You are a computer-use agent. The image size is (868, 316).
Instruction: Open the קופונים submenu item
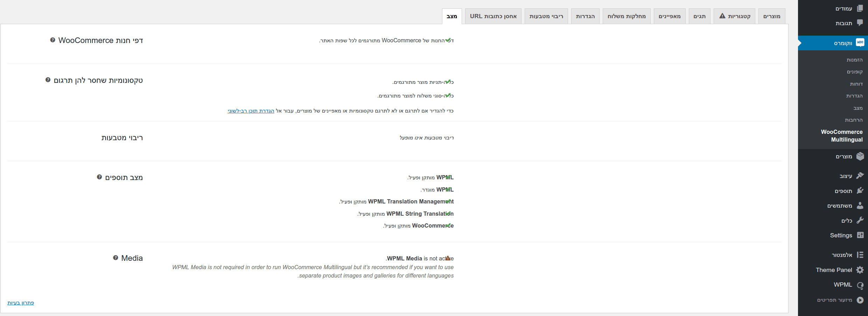pos(855,72)
